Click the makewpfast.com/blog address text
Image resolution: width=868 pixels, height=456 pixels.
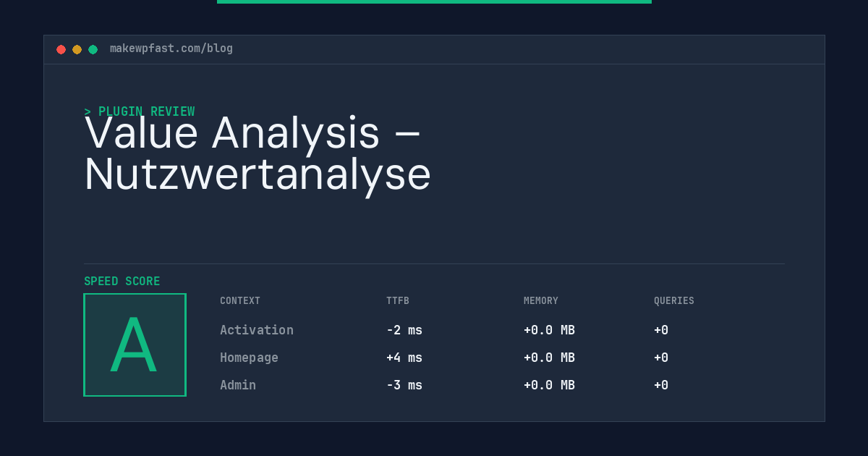pyautogui.click(x=171, y=48)
